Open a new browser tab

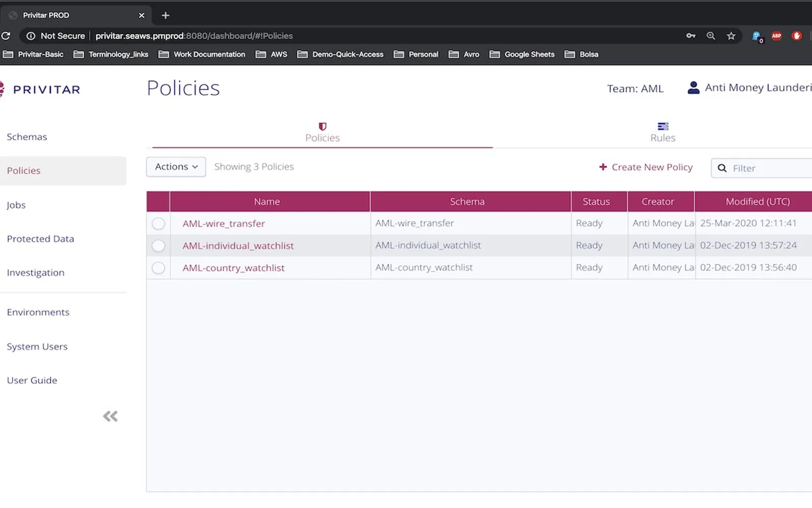pyautogui.click(x=165, y=15)
